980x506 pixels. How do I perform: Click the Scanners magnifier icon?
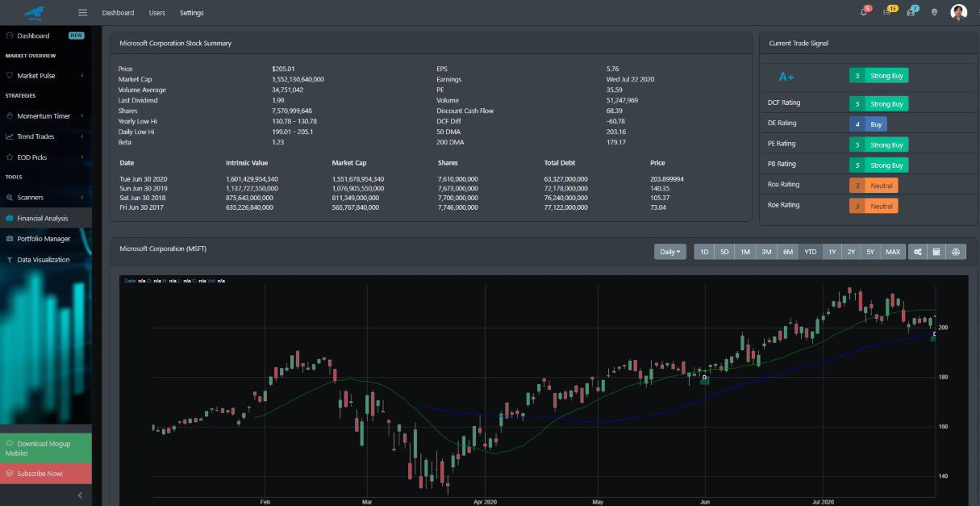coord(10,198)
